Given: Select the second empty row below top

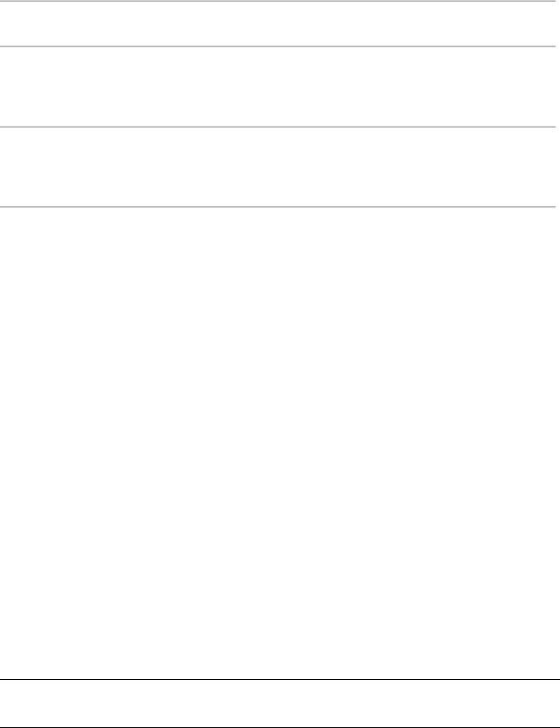Looking at the screenshot, I should tap(278, 87).
